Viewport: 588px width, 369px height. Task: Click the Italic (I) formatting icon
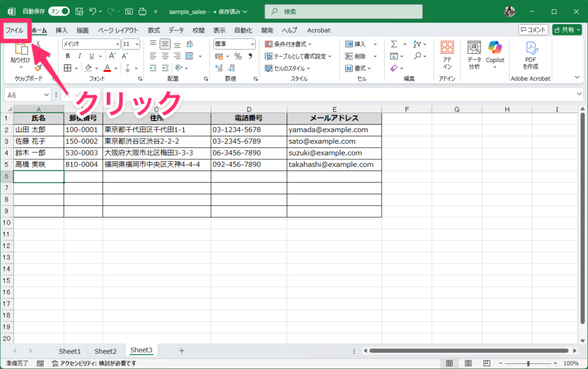click(78, 56)
